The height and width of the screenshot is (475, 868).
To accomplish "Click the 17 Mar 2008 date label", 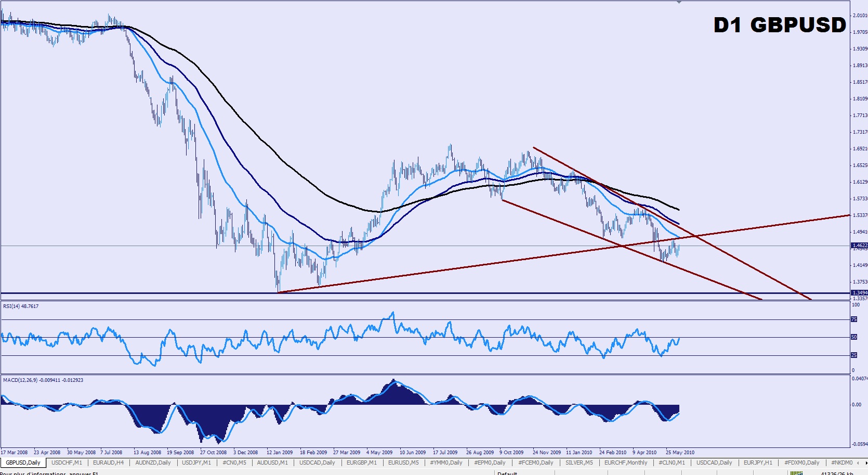I will coord(14,452).
